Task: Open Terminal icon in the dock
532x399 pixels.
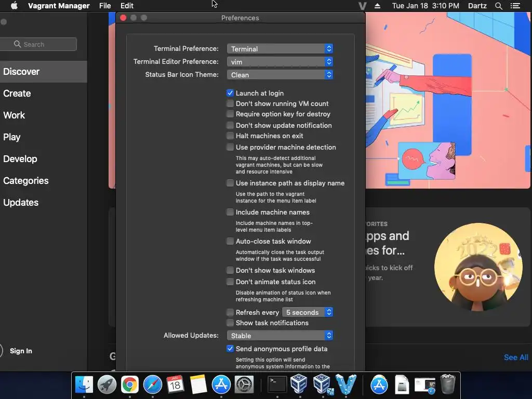Action: point(277,384)
